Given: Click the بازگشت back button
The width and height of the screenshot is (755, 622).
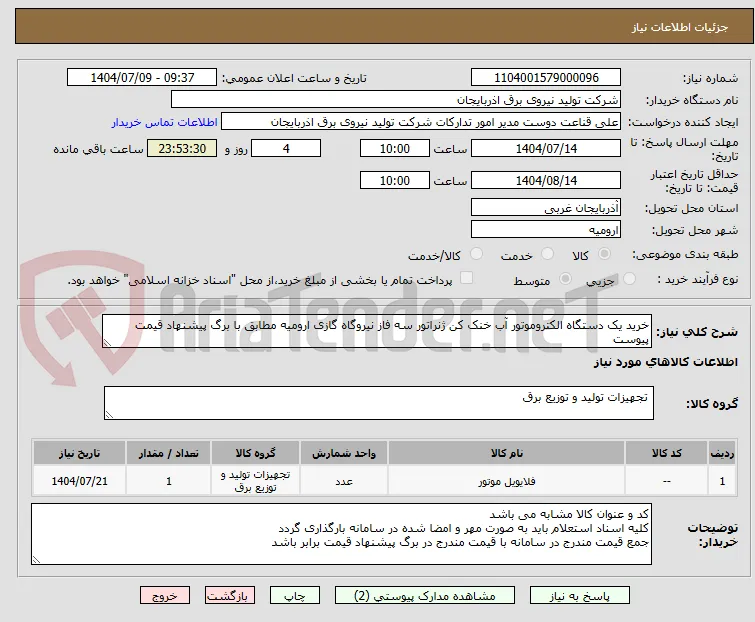Looking at the screenshot, I should click(x=230, y=596).
